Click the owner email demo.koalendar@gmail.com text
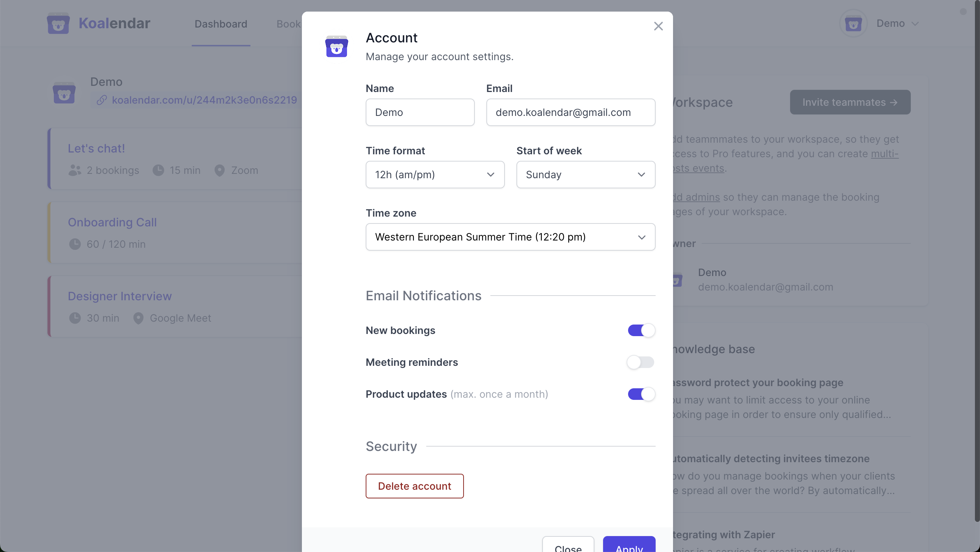This screenshot has height=552, width=980. click(x=765, y=287)
